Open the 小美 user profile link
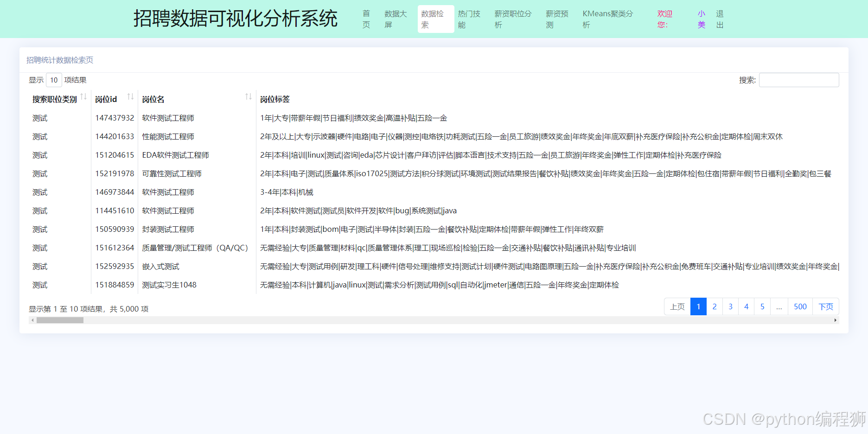The image size is (868, 434). (701, 19)
